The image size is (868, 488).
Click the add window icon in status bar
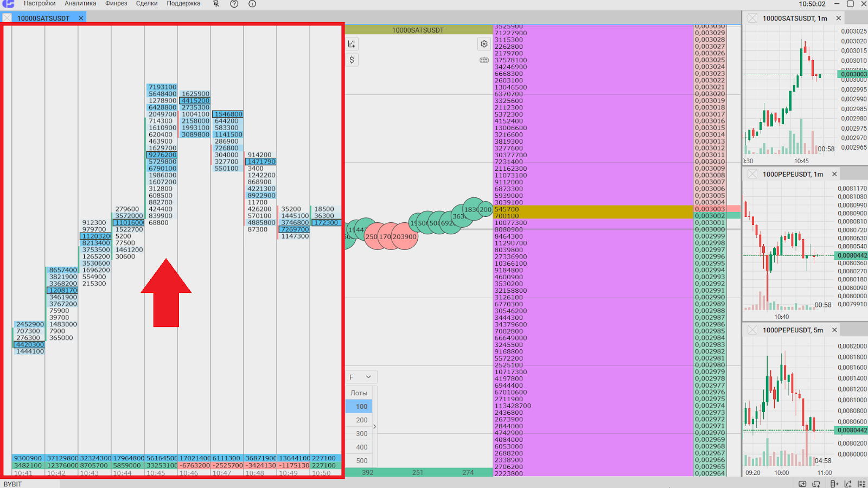802,484
